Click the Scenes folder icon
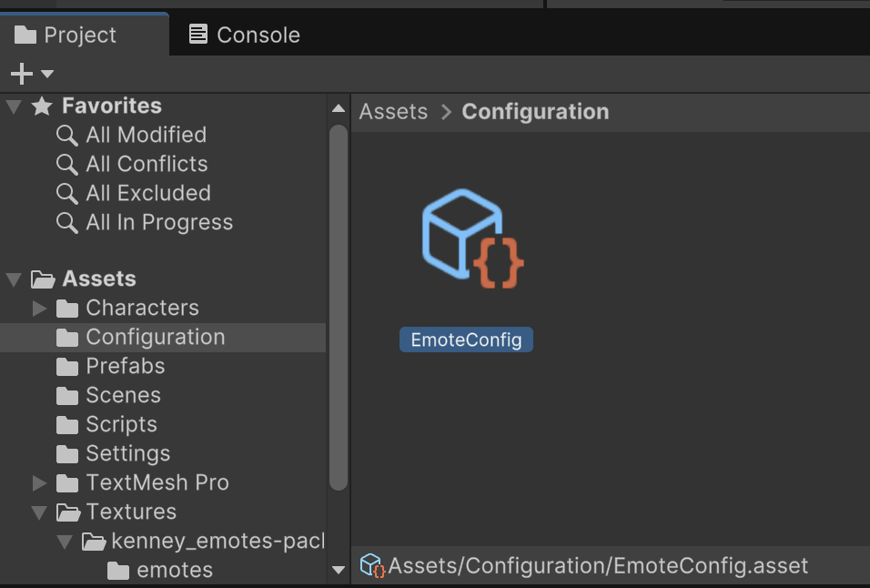 point(66,396)
